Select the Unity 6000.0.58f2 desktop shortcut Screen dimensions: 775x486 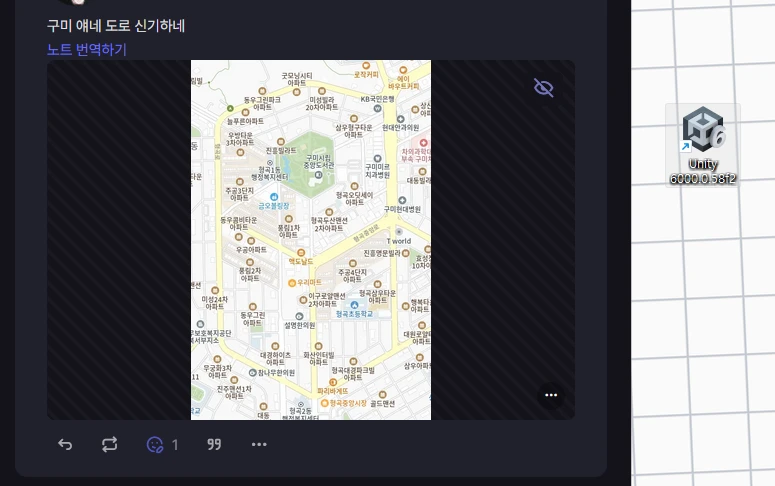point(703,145)
